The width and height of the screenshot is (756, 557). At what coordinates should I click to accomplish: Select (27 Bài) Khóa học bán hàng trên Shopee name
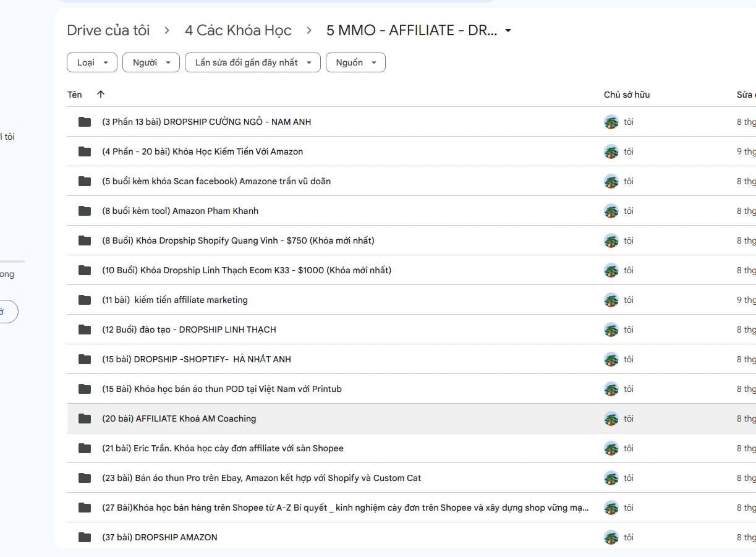pyautogui.click(x=346, y=508)
